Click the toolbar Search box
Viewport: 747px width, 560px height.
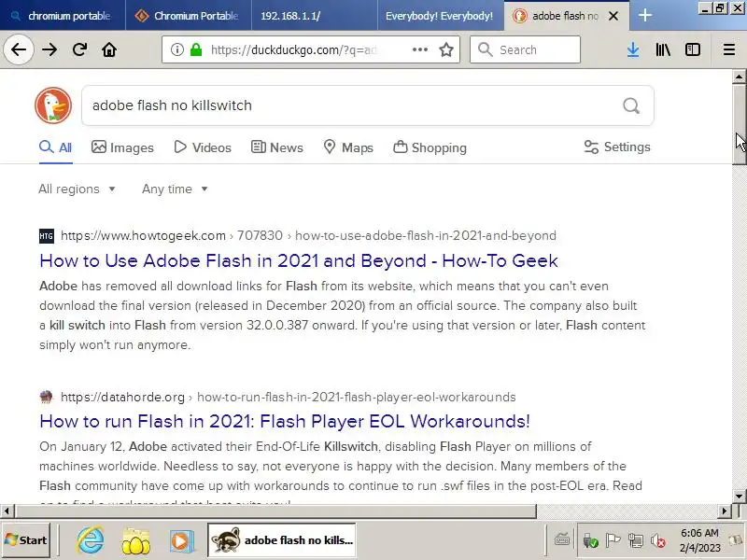525,49
